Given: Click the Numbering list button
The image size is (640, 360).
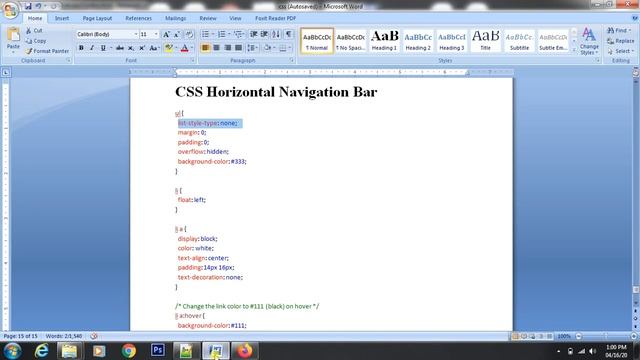Looking at the screenshot, I should point(222,34).
